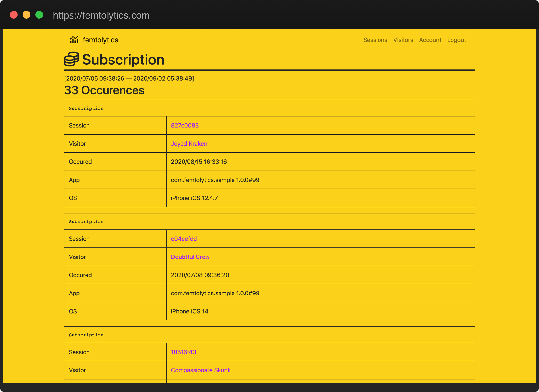Open session c04eefdd link
Screen dimensions: 539x392
(184, 239)
